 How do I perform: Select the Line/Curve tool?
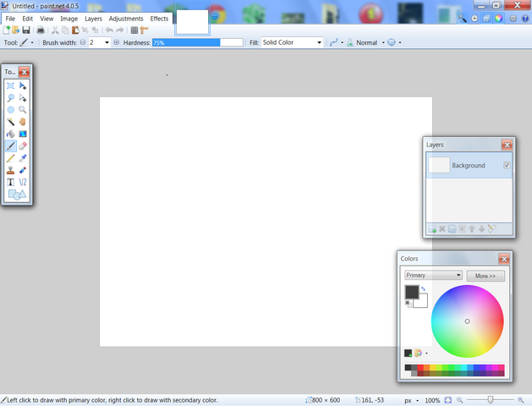(x=23, y=183)
